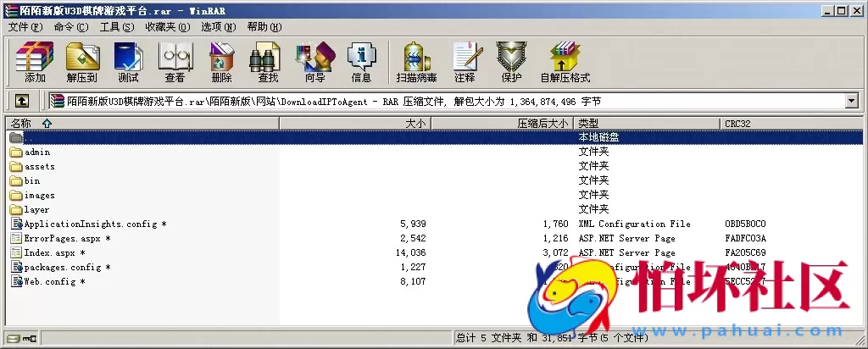Click the Extract To (解压到) toolbar icon

click(82, 61)
